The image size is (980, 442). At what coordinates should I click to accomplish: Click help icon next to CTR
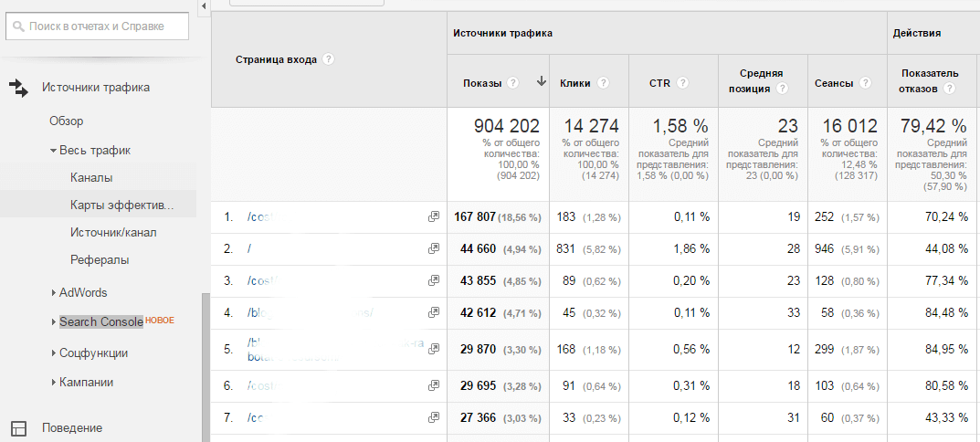(683, 83)
